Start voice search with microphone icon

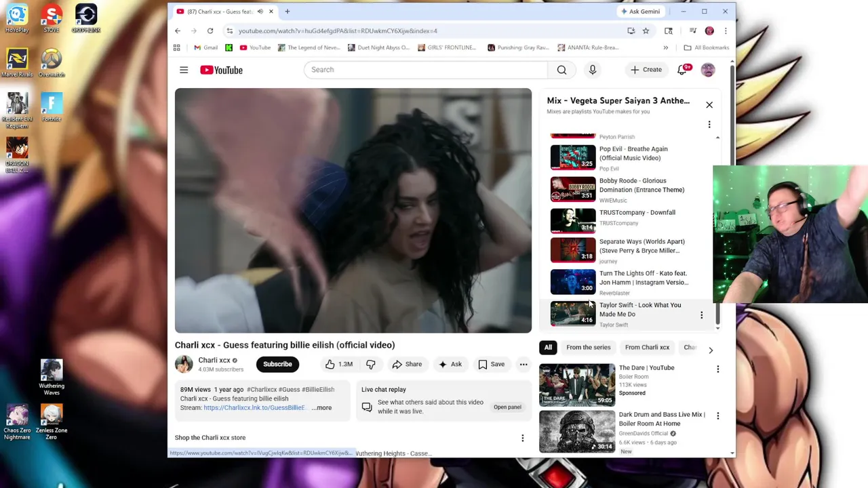pyautogui.click(x=592, y=70)
